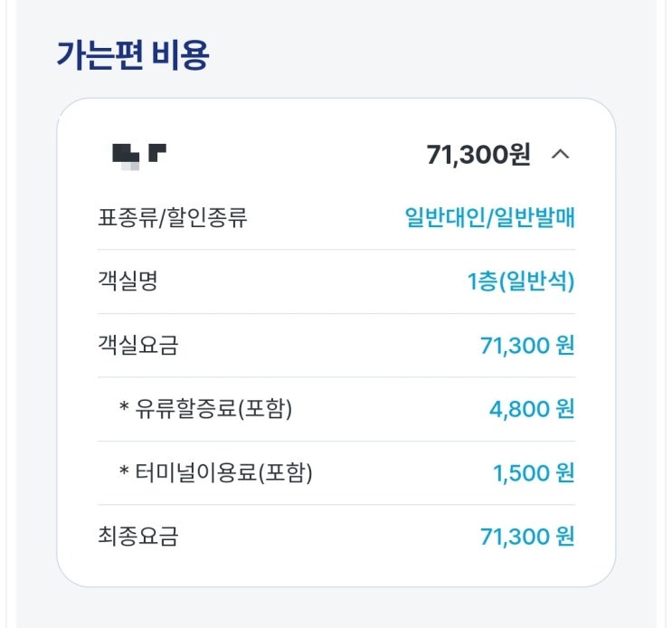The width and height of the screenshot is (672, 628).
Task: Select the 일반대인/일반발매 ticket type value
Action: tap(489, 218)
